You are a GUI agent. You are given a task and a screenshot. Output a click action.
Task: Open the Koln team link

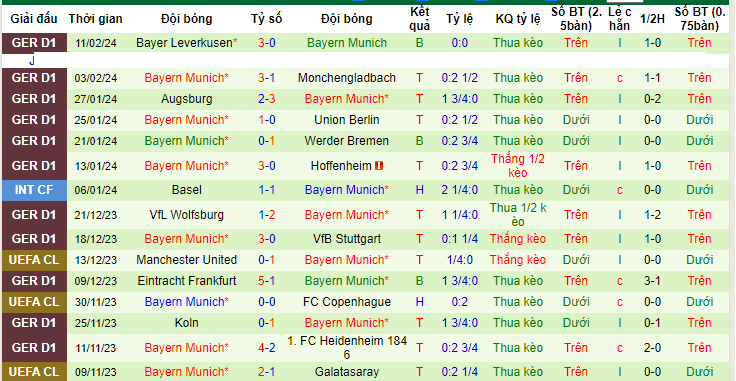(x=187, y=323)
